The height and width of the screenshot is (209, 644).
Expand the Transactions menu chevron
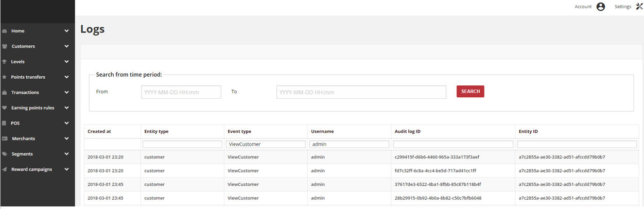pyautogui.click(x=66, y=93)
